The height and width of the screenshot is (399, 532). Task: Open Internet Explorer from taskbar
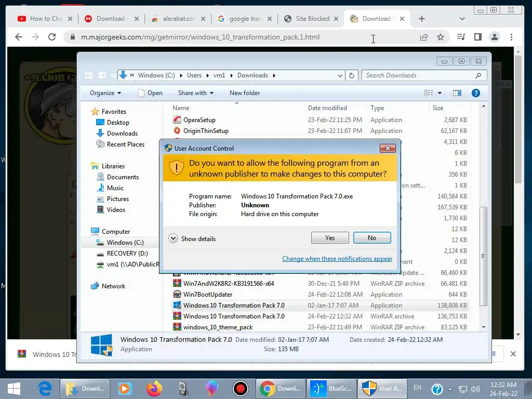pos(45,389)
